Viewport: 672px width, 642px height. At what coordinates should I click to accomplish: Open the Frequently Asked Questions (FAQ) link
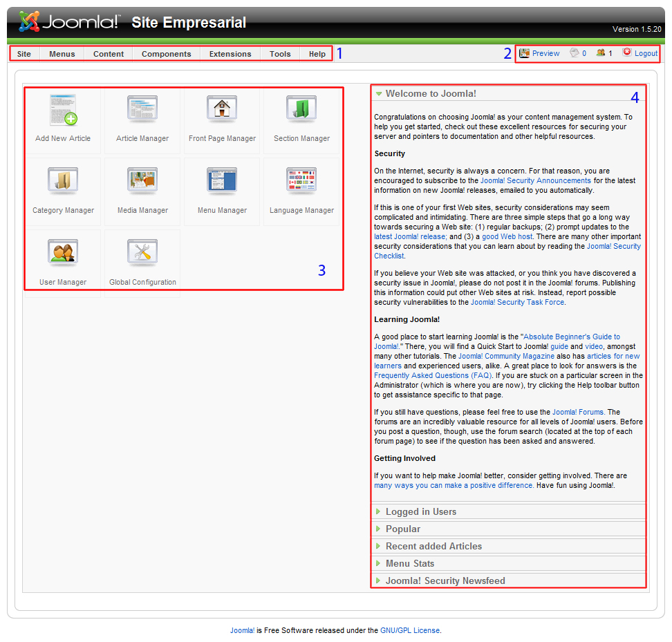click(433, 375)
